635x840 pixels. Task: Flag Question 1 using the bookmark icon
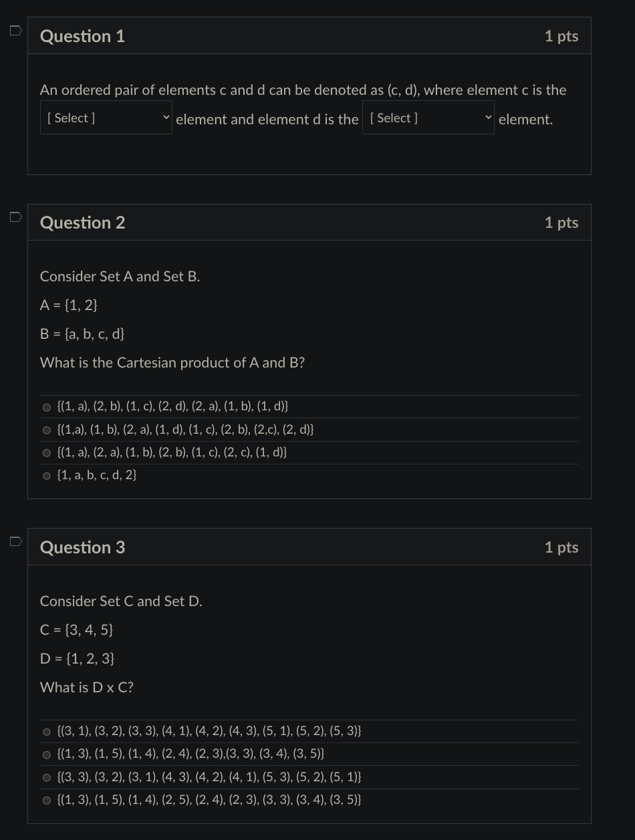[15, 30]
